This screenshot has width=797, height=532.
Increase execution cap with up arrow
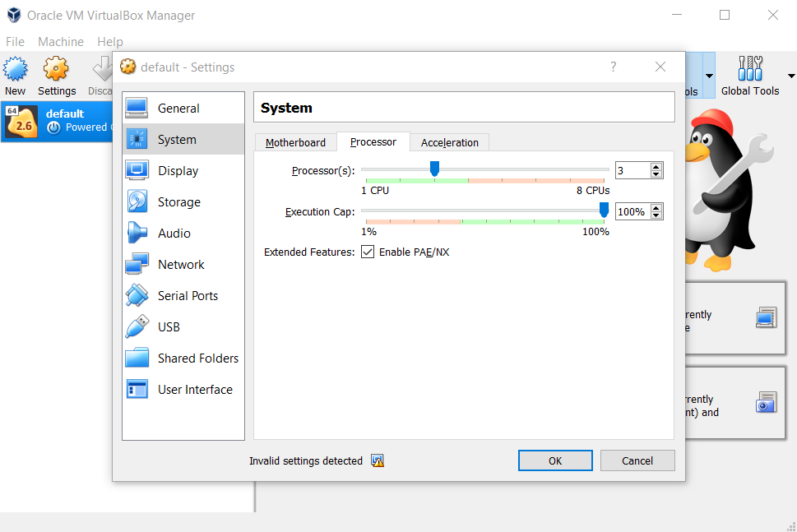pos(656,208)
